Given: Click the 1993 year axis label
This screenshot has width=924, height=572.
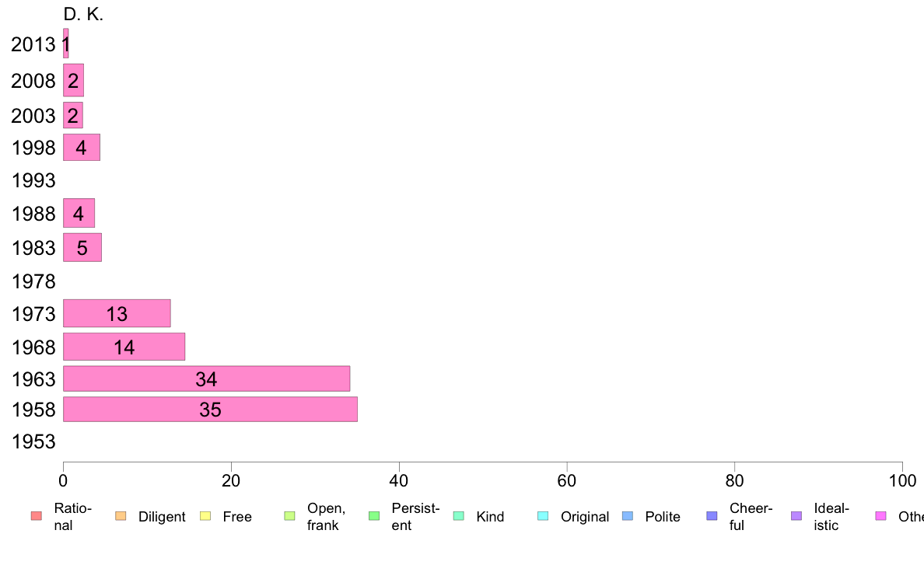Looking at the screenshot, I should (x=33, y=180).
